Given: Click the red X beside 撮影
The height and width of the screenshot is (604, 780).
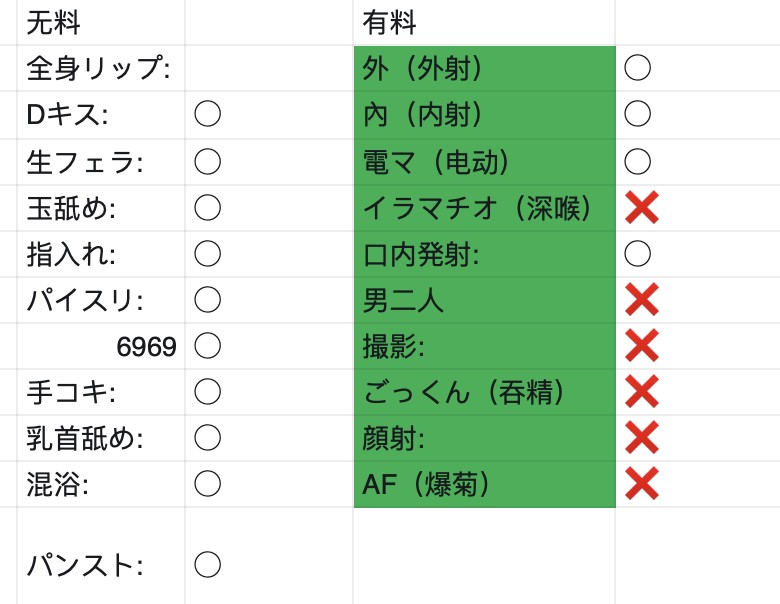Looking at the screenshot, I should (642, 346).
